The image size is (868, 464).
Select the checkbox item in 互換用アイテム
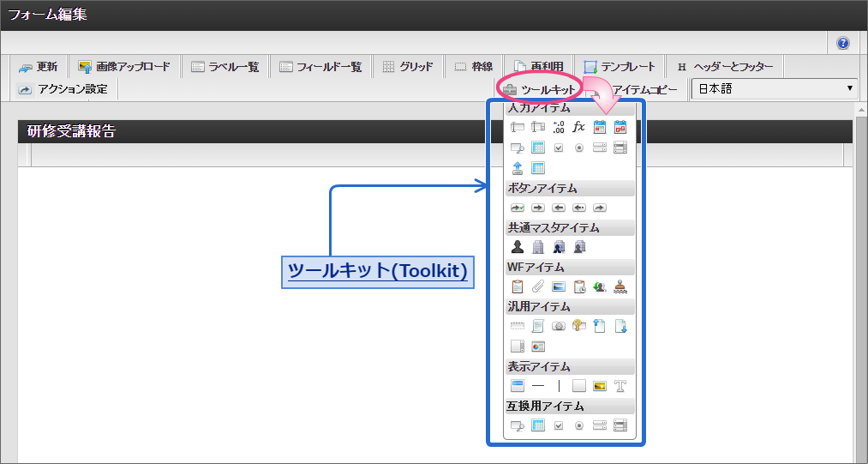pos(559,425)
